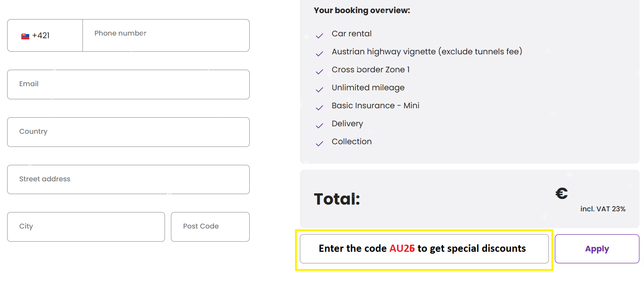Click the Slovakia flag icon
Image resolution: width=644 pixels, height=290 pixels.
pyautogui.click(x=25, y=36)
